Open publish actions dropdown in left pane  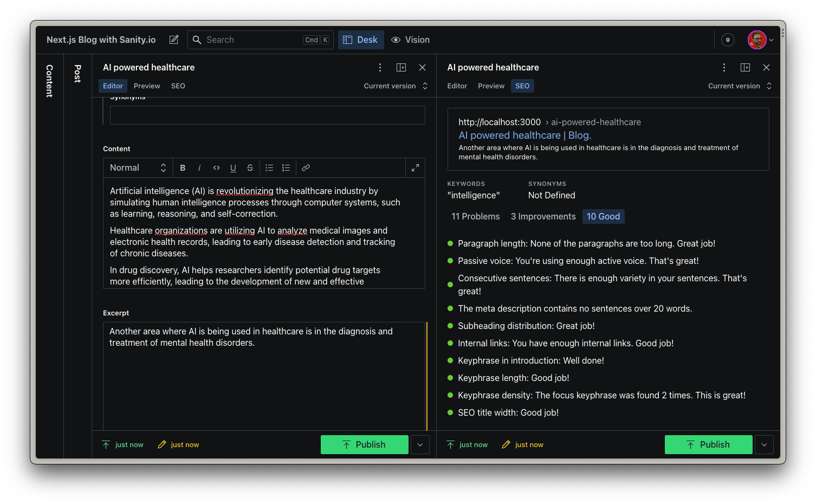420,444
